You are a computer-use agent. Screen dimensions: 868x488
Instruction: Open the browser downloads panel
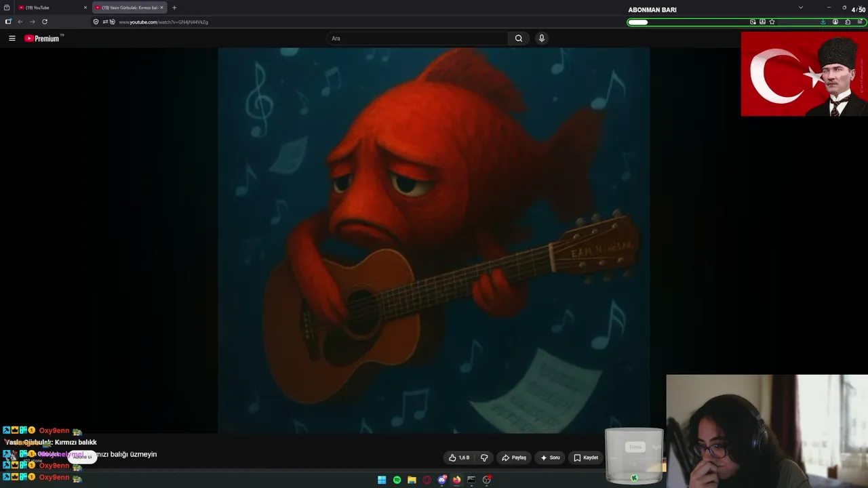[x=823, y=22]
